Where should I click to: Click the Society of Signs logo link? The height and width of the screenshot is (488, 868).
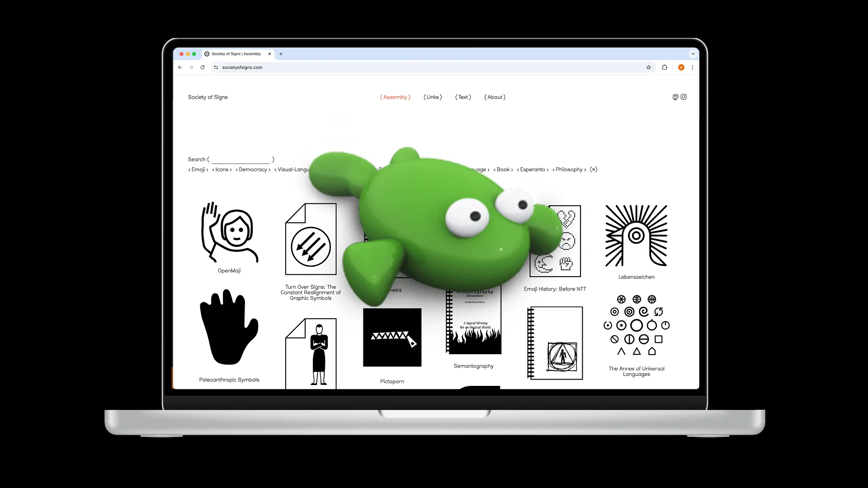(208, 97)
